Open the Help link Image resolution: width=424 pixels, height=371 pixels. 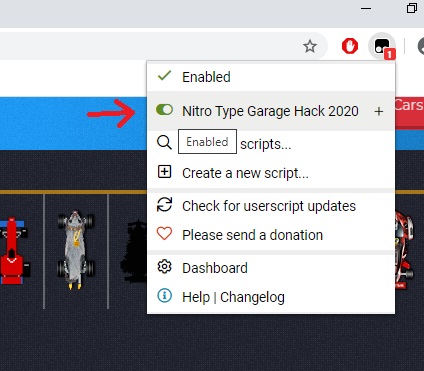click(x=196, y=297)
